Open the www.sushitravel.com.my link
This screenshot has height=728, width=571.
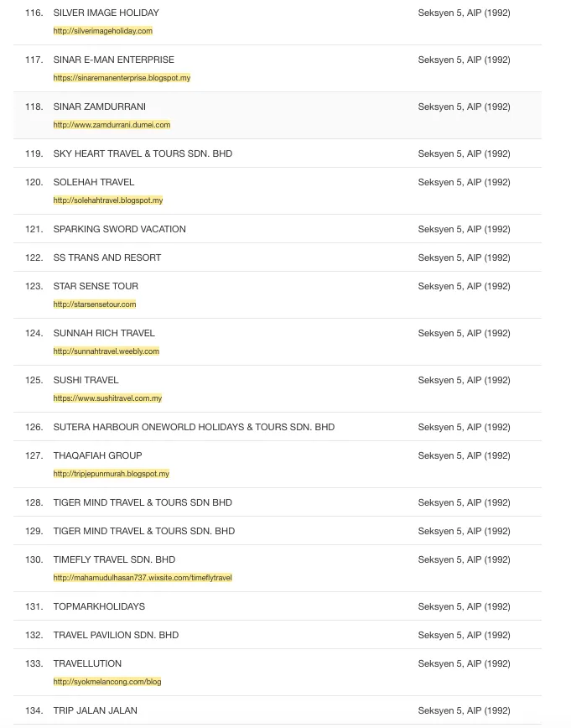click(x=107, y=398)
